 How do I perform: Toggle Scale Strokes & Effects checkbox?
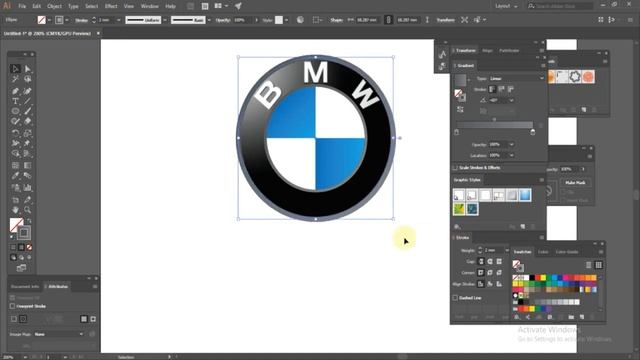tap(455, 168)
